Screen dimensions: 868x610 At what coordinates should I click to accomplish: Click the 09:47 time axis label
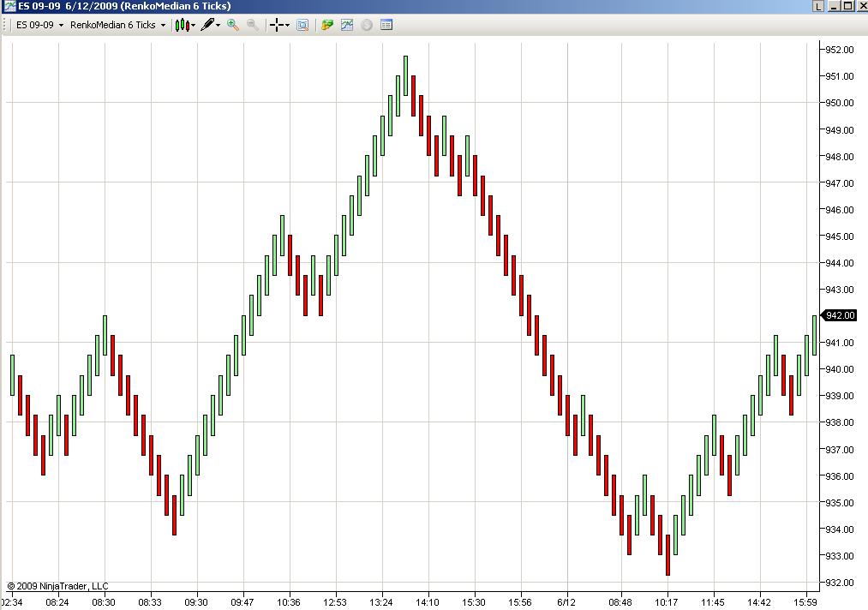point(242,602)
